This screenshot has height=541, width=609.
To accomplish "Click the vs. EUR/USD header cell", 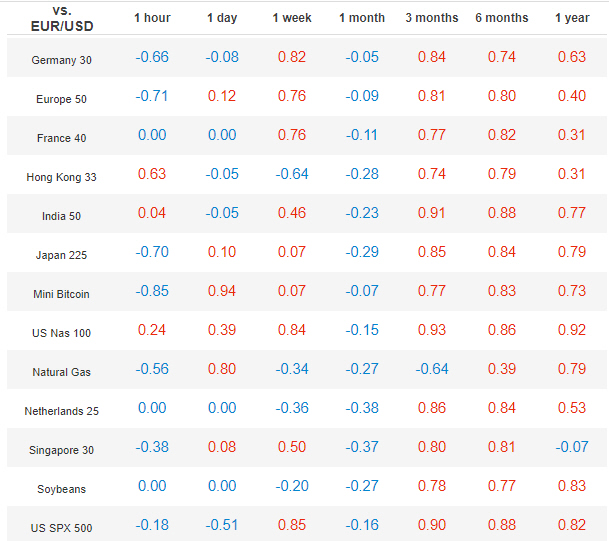I will pyautogui.click(x=62, y=19).
